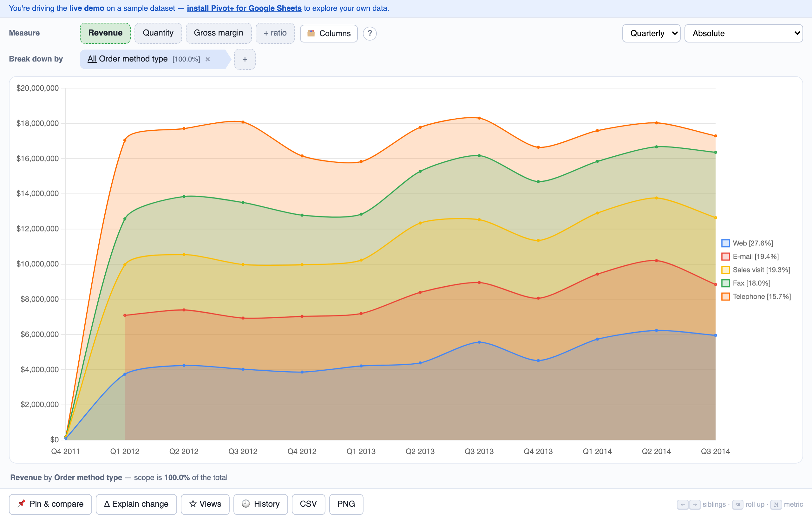812x520 pixels.
Task: Open the Columns picker
Action: point(329,33)
